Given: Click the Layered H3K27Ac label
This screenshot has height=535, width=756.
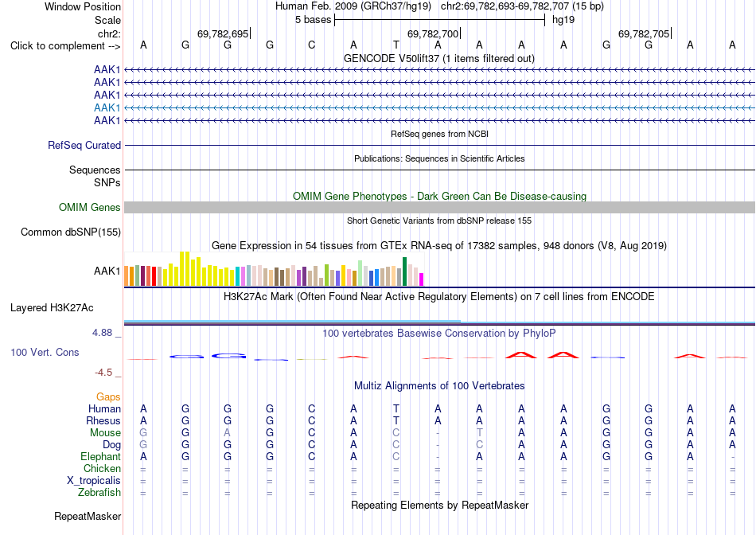Looking at the screenshot, I should [52, 308].
